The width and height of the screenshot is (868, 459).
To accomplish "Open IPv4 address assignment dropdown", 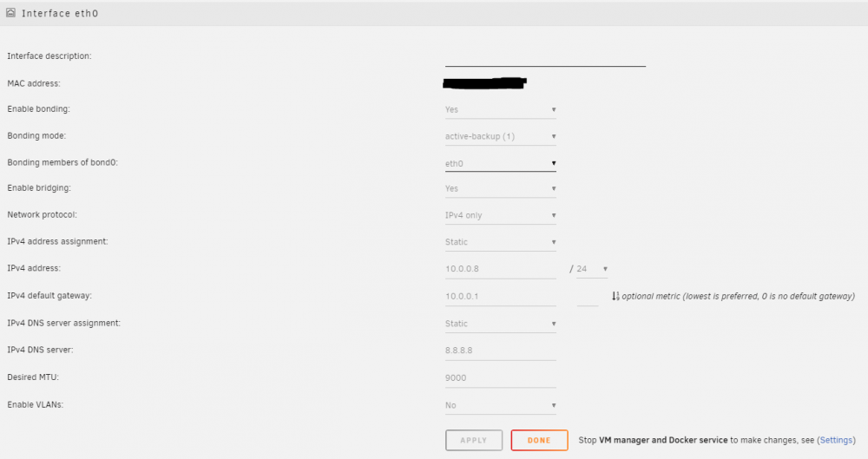I will click(501, 242).
